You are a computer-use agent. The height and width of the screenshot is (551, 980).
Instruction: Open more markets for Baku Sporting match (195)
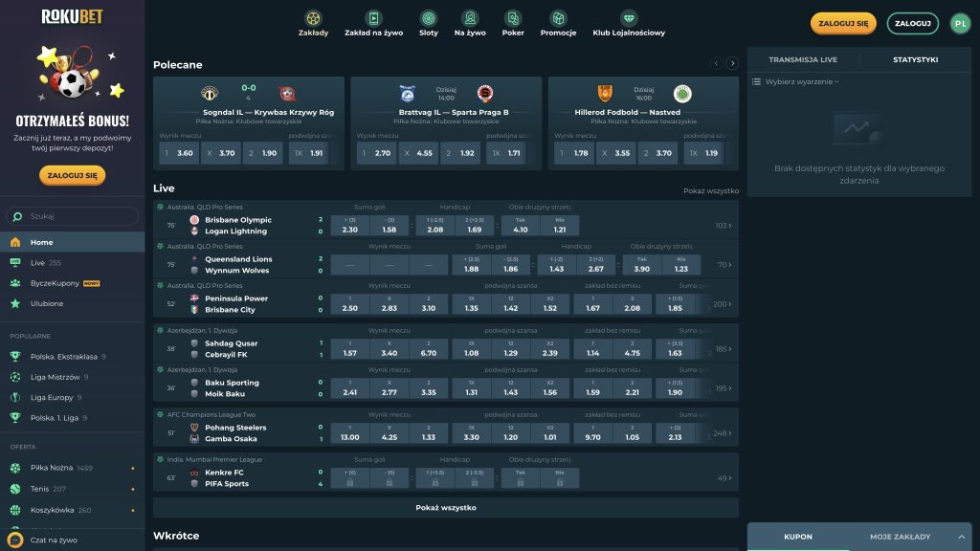pyautogui.click(x=724, y=388)
